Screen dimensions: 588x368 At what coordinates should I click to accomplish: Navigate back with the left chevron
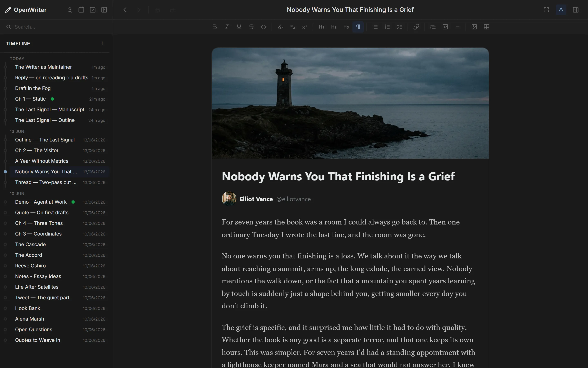[125, 10]
